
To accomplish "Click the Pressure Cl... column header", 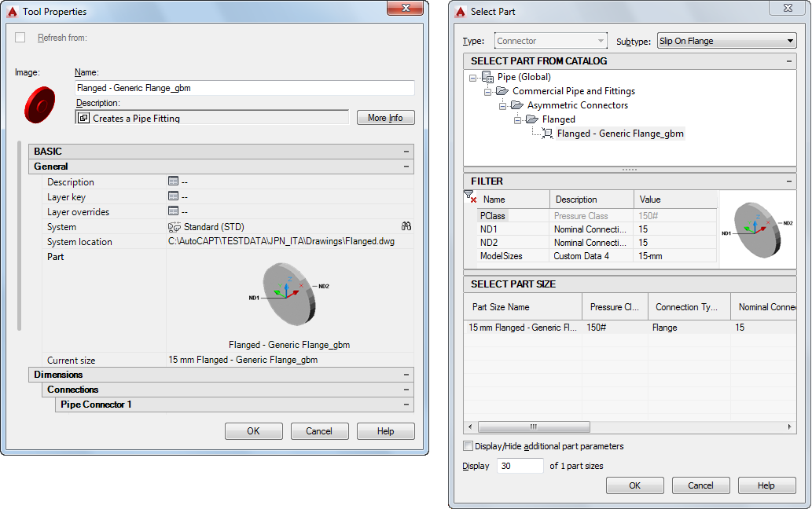I will 615,307.
